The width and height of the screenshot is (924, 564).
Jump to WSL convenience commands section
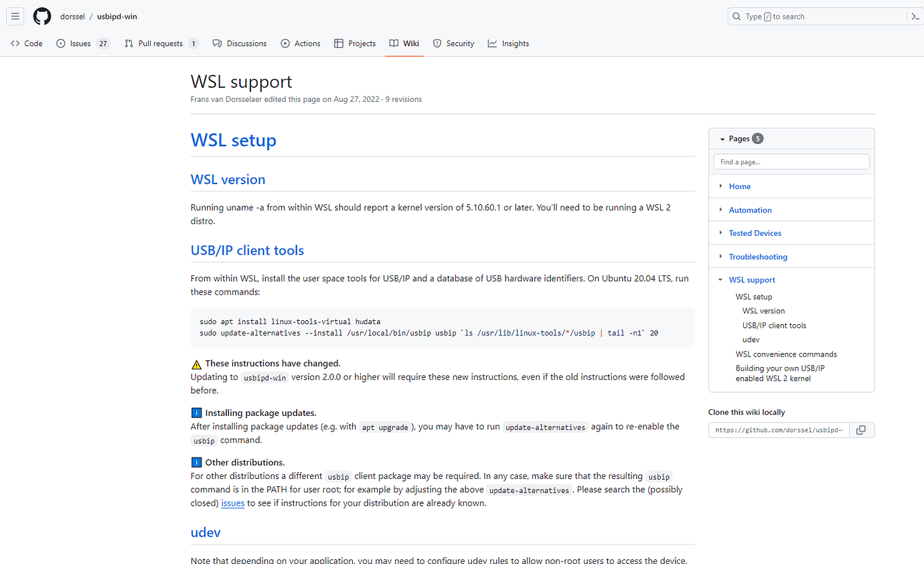[x=786, y=354]
